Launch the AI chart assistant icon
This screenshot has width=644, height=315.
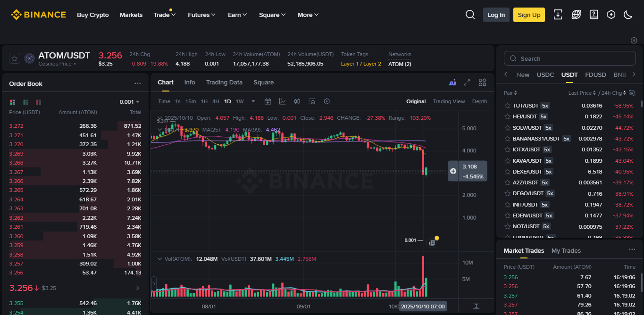click(452, 83)
